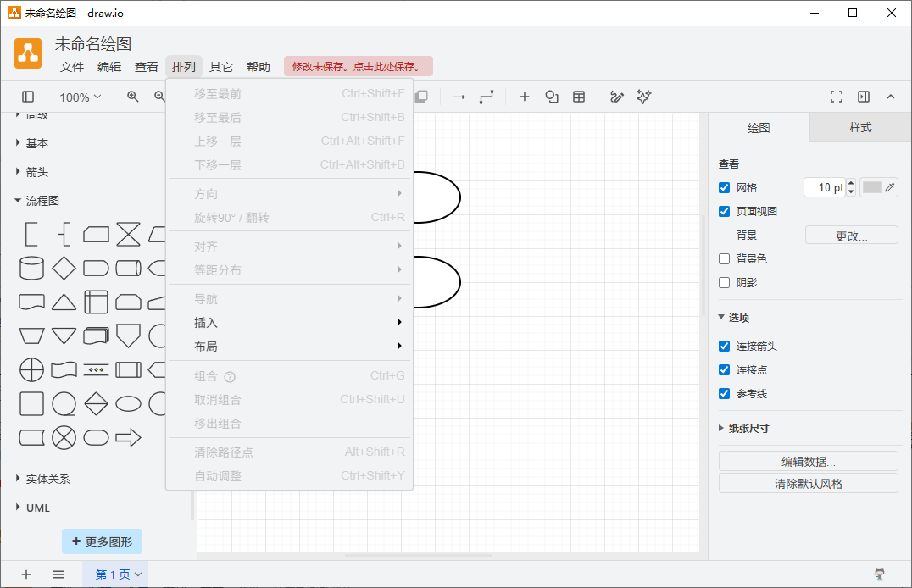Click the sparkle generate icon in toolbar

(643, 97)
